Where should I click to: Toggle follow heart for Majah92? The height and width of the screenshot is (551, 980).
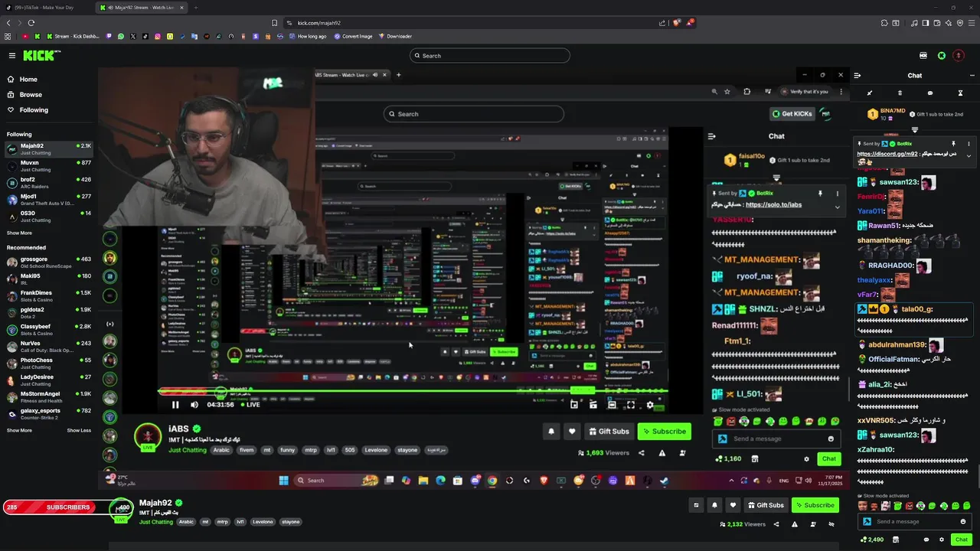[x=733, y=505]
